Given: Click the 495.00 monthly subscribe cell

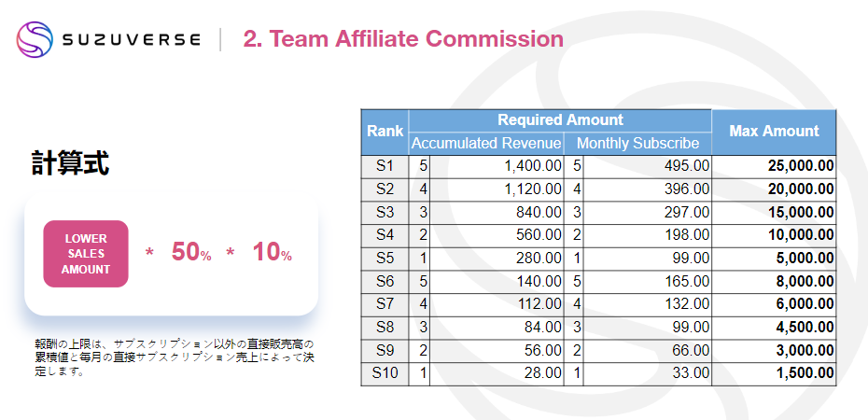Looking at the screenshot, I should pos(647,166).
